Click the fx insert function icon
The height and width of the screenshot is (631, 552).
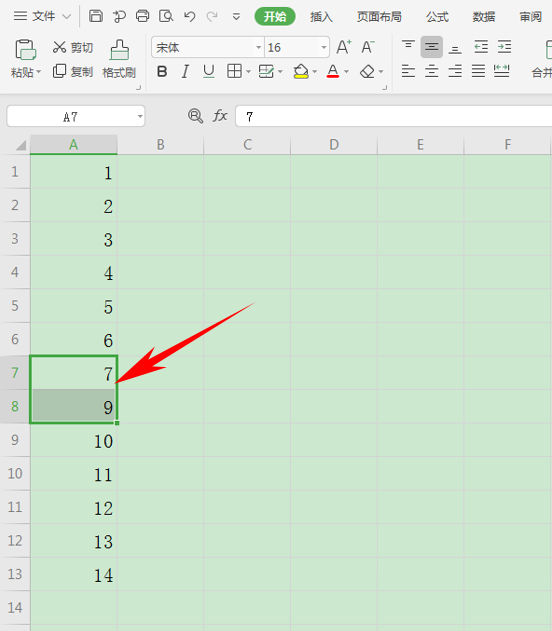click(220, 116)
